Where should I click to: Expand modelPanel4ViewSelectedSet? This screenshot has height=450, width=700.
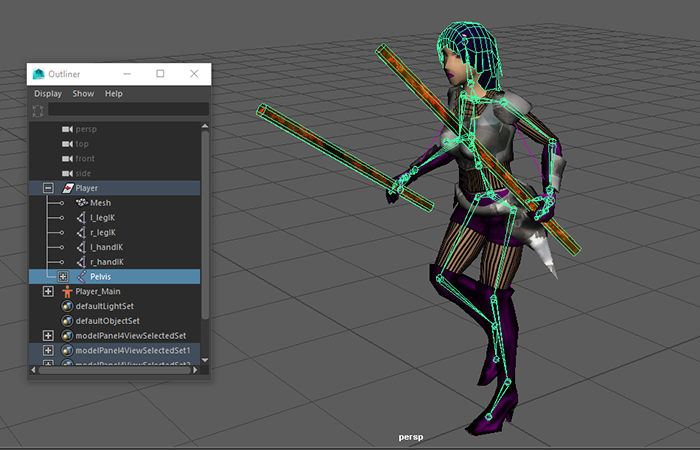point(48,336)
